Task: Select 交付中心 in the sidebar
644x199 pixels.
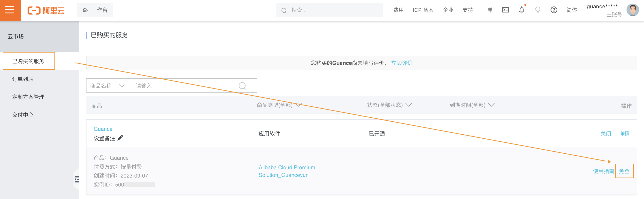Action: click(x=23, y=115)
